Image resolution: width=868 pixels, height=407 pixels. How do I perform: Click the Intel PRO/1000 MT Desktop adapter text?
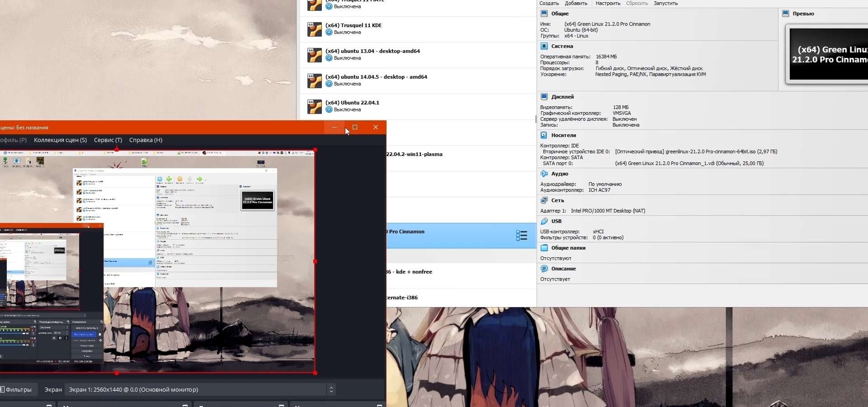[x=608, y=211]
